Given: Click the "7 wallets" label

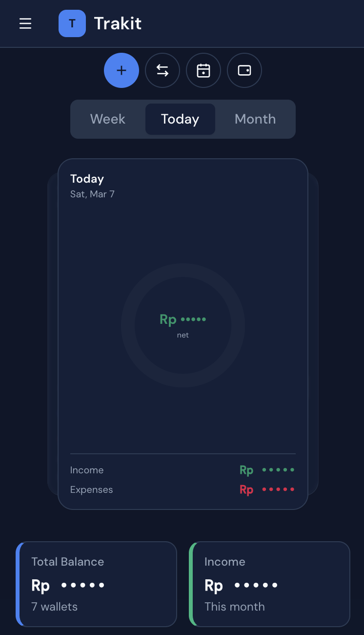Looking at the screenshot, I should point(54,607).
